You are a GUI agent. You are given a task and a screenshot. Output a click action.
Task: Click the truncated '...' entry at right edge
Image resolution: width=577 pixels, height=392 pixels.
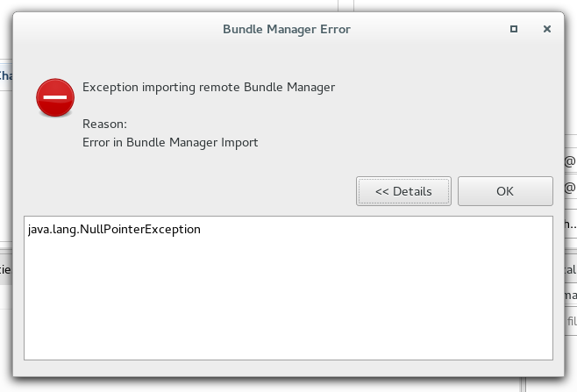[569, 222]
